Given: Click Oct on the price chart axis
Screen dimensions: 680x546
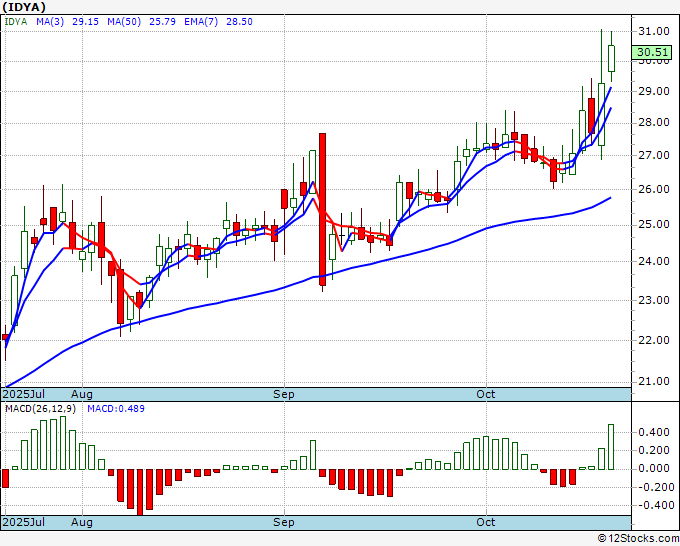Looking at the screenshot, I should pos(486,394).
